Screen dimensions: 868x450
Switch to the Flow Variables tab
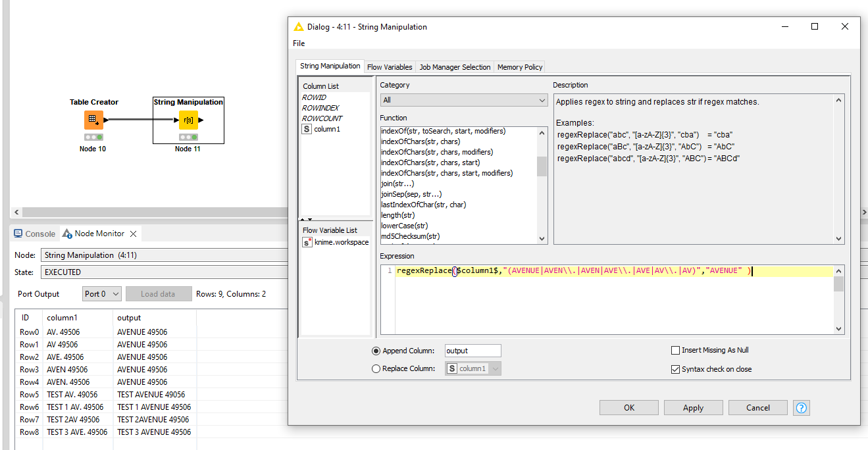(x=390, y=67)
